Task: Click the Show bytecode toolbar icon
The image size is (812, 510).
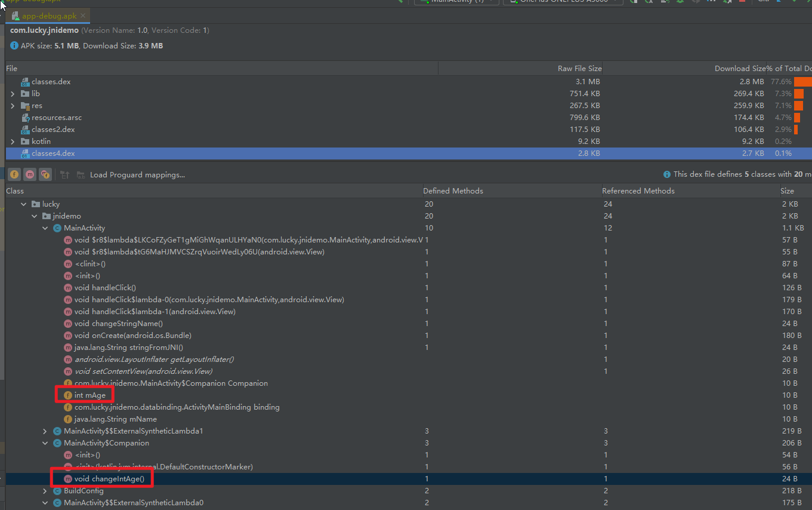Action: [65, 175]
